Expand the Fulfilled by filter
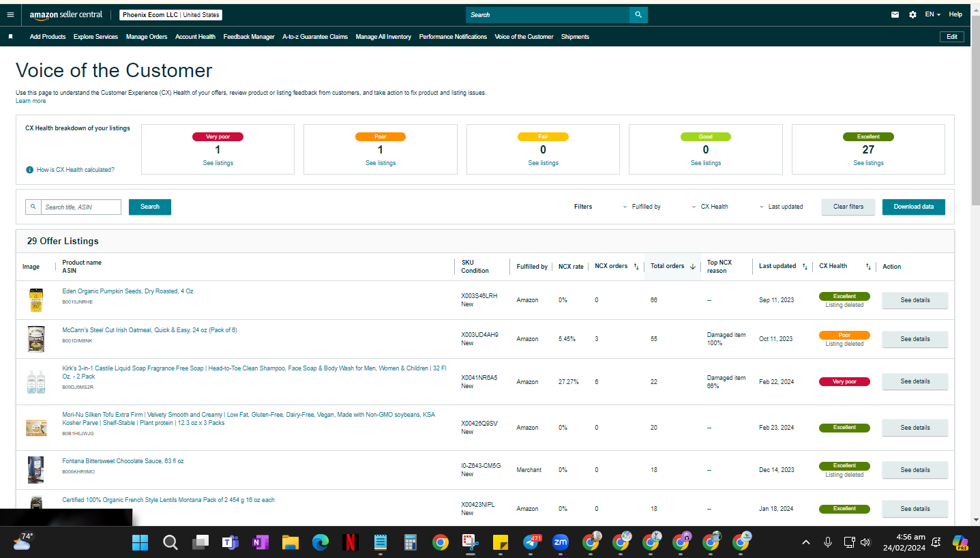 [642, 207]
